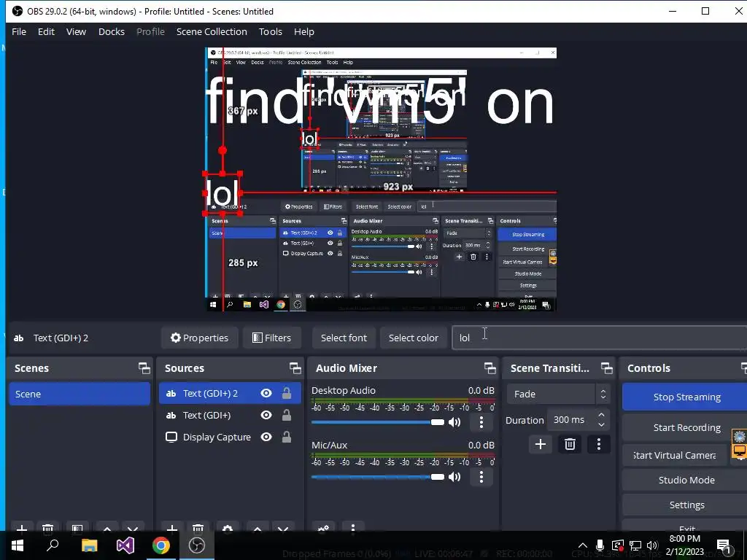Move scene up arrow in Scenes toolbar

point(107,528)
